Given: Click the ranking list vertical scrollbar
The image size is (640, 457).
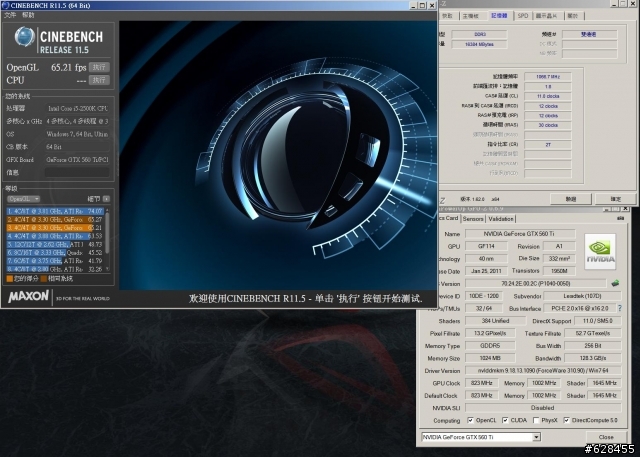Looking at the screenshot, I should coord(107,234).
